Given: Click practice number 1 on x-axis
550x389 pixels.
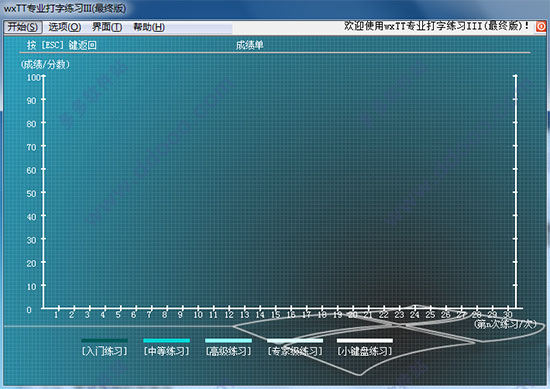Looking at the screenshot, I should [56, 315].
